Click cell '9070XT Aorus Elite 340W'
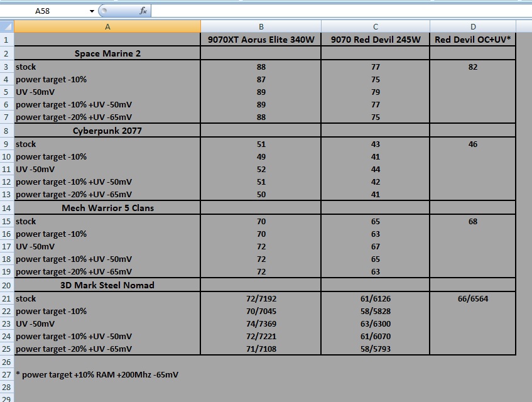 261,40
